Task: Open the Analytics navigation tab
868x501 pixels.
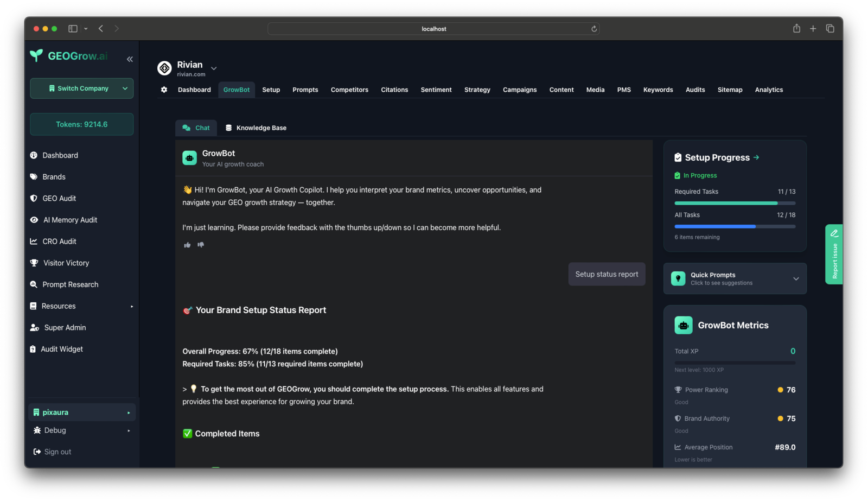Action: coord(769,90)
